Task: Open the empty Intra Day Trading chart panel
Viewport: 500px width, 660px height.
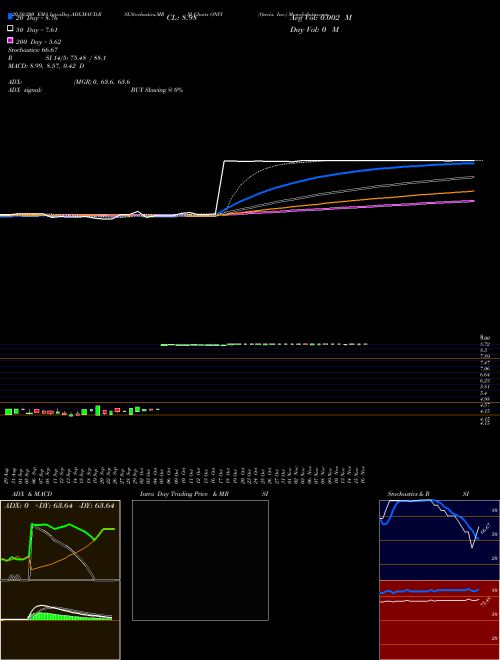Action: coord(200,560)
